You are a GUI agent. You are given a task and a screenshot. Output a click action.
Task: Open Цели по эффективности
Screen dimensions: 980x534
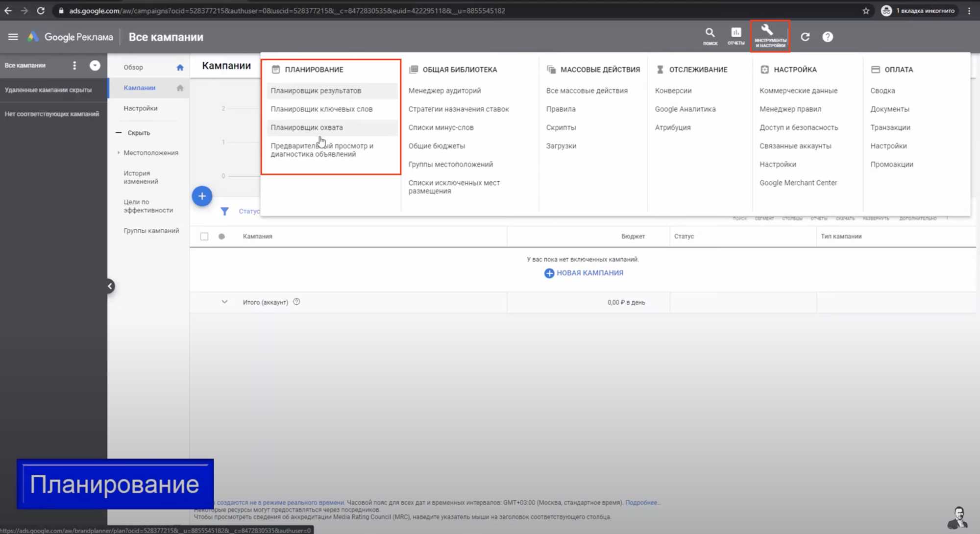[148, 206]
